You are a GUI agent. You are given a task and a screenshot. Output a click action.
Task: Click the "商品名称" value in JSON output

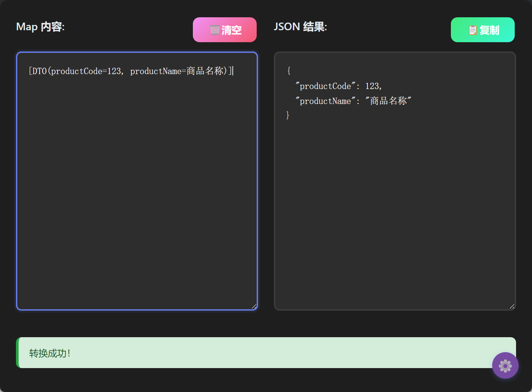pyautogui.click(x=388, y=101)
